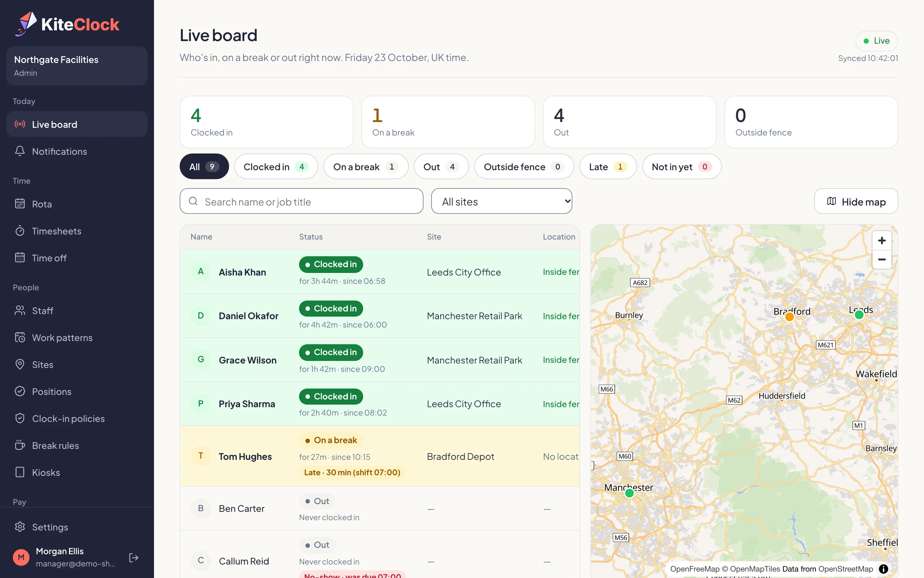The image size is (924, 578).
Task: Open Priya Sharma's row
Action: (380, 404)
